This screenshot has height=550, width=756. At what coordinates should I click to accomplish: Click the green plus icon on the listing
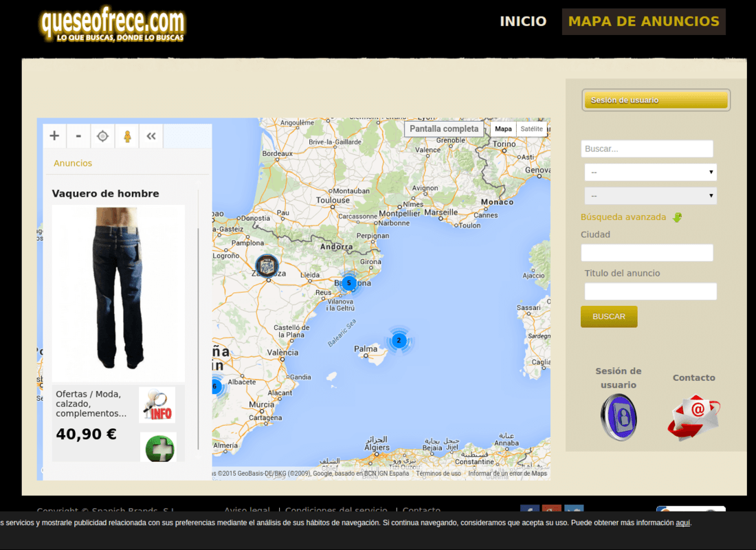159,448
